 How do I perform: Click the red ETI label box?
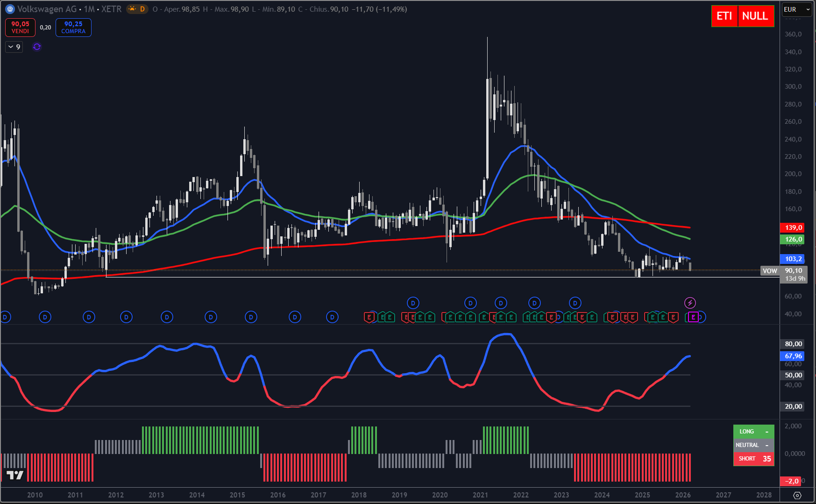(724, 16)
